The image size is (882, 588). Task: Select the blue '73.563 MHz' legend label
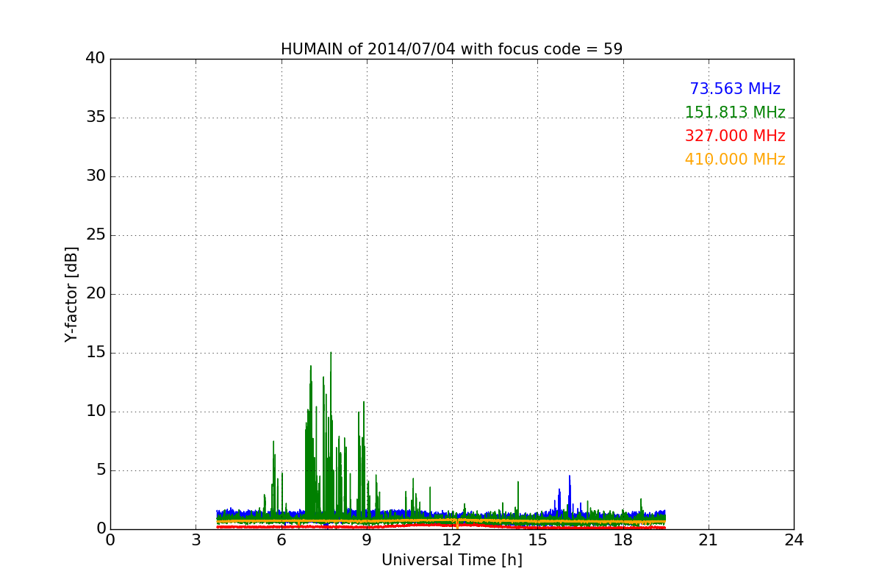click(735, 89)
